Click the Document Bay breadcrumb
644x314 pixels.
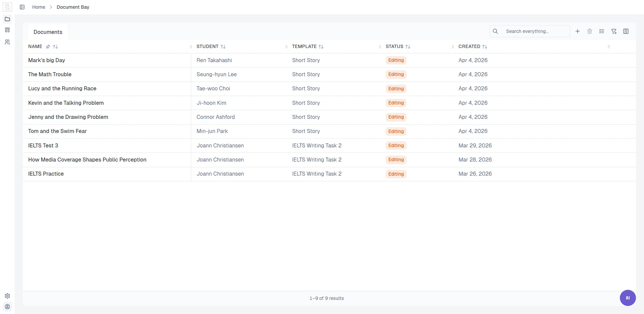[73, 7]
